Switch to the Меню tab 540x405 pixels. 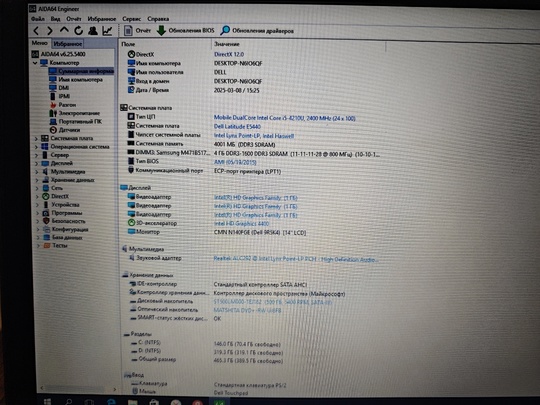pyautogui.click(x=40, y=43)
